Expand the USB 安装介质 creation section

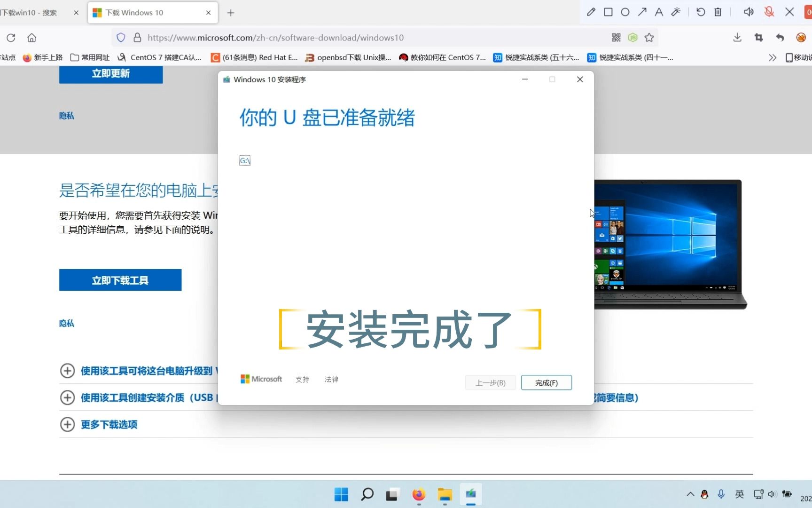(68, 397)
